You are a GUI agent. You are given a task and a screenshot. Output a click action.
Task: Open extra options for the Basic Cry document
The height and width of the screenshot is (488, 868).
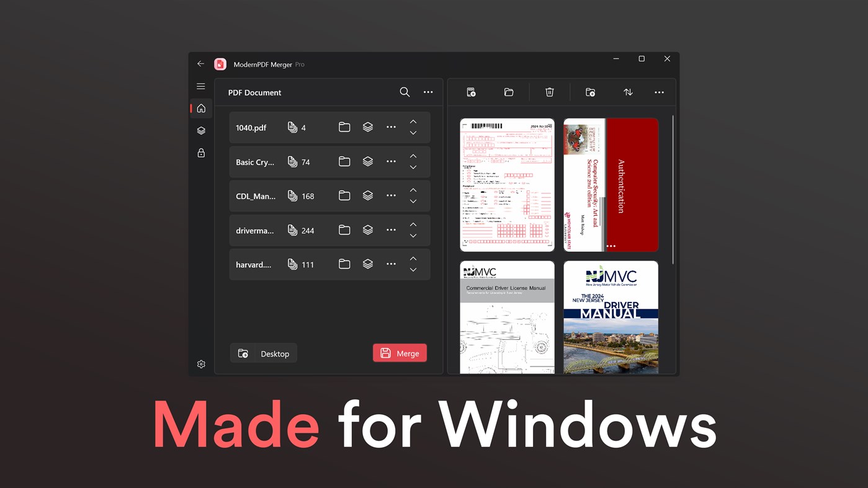[391, 161]
